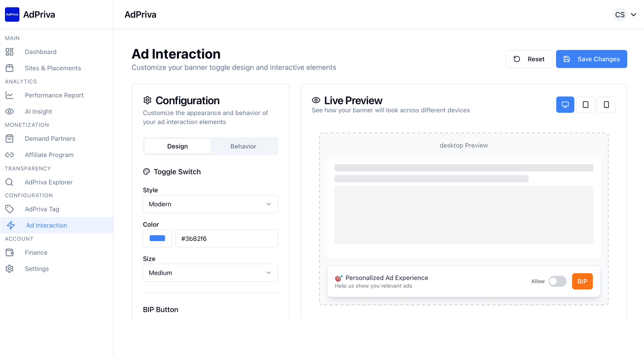Open the Style dropdown showing Modern
The width and height of the screenshot is (644, 357).
pos(210,204)
